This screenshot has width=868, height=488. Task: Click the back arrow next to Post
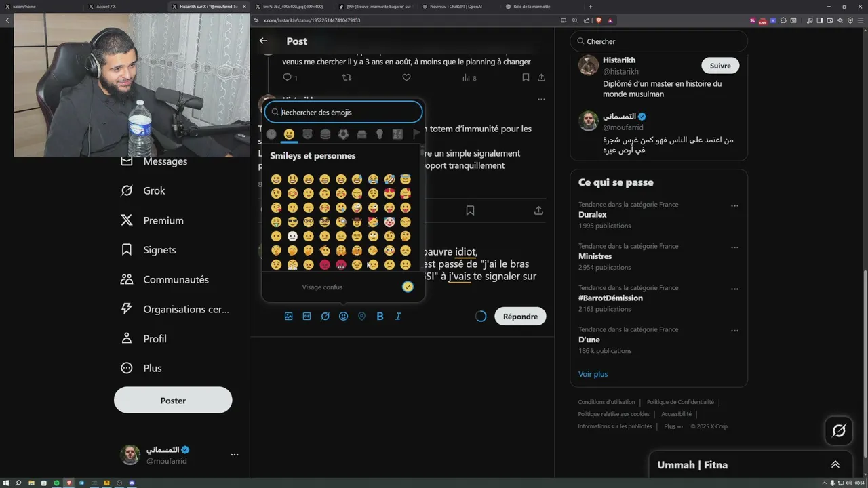point(263,41)
